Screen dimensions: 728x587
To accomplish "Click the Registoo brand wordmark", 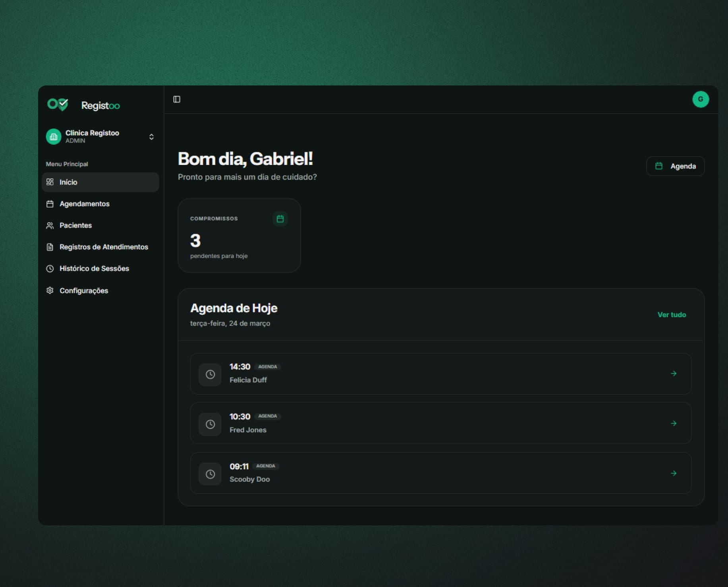I will coord(100,105).
